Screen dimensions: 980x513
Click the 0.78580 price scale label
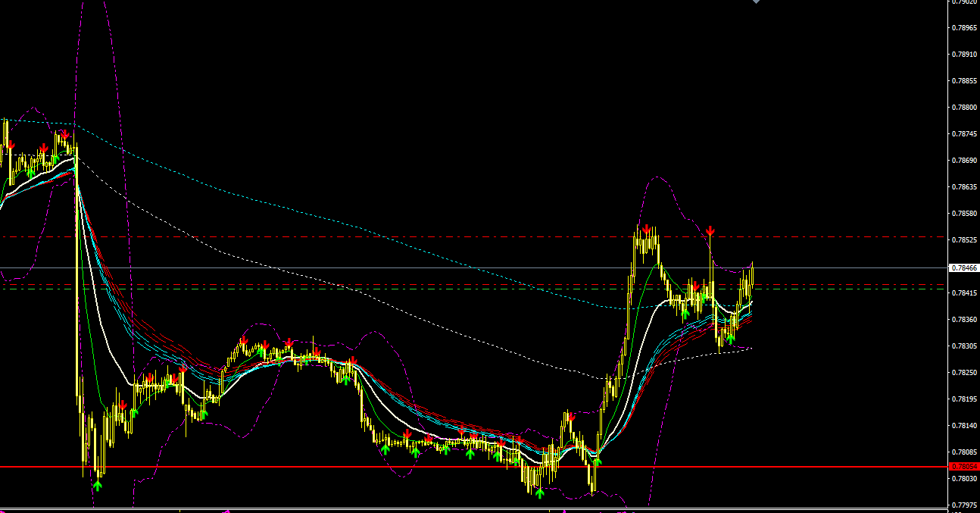(x=964, y=214)
